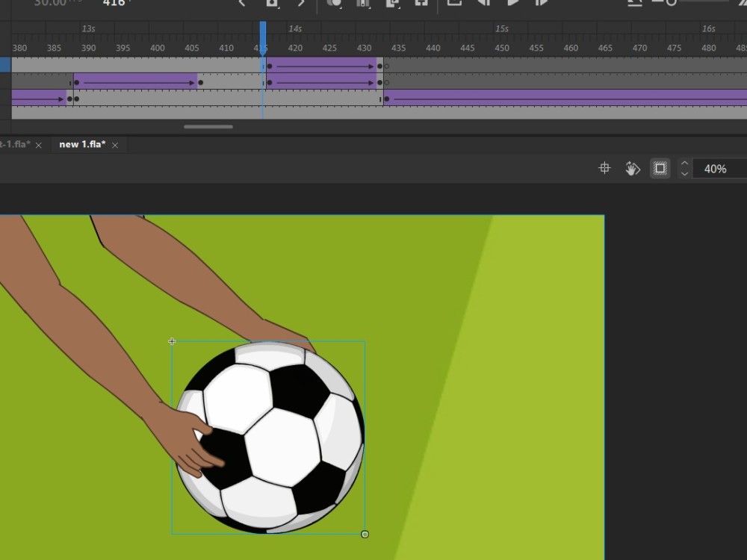Click the ball's registration point crosshair
Viewport: 747px width, 560px height.
click(x=172, y=341)
